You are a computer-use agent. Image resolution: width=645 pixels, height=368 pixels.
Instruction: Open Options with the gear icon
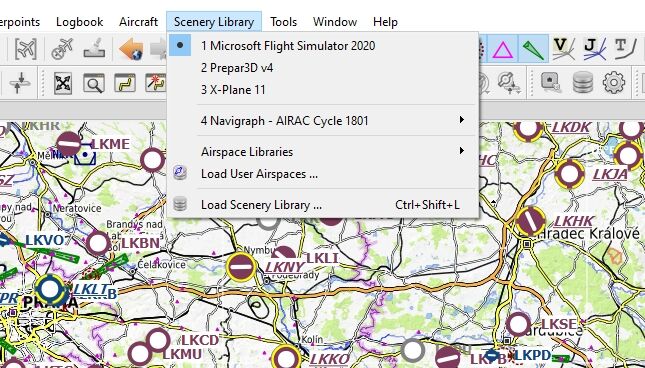pyautogui.click(x=614, y=82)
